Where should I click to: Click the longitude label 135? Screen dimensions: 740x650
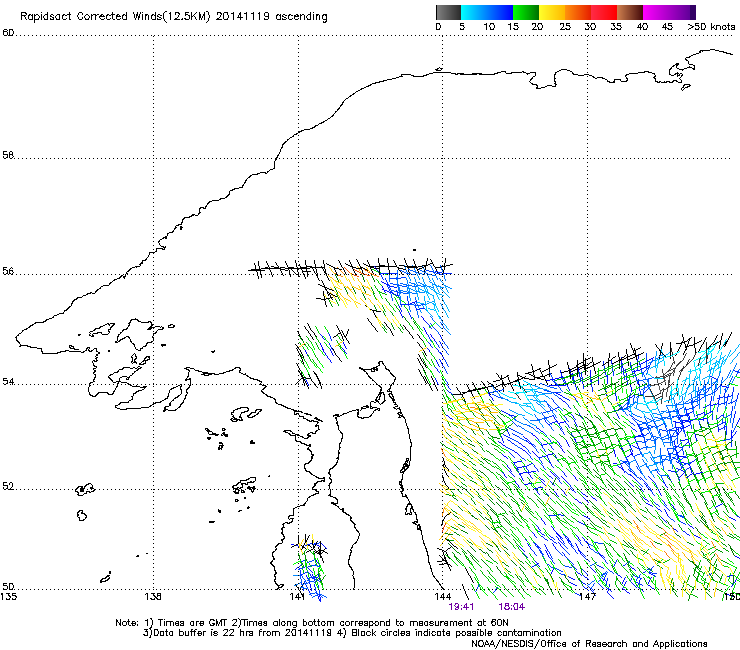pyautogui.click(x=8, y=597)
